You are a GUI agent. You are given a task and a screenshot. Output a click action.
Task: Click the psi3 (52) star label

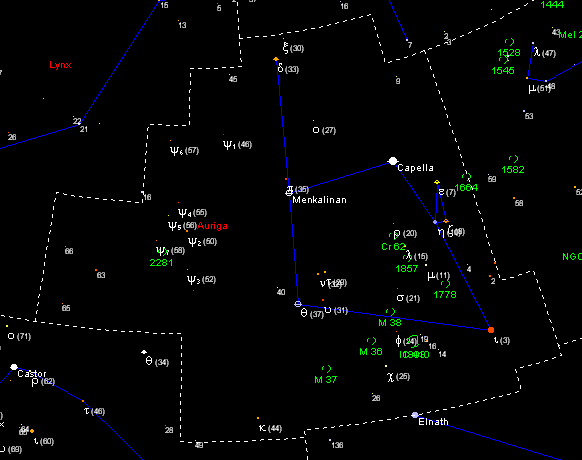[201, 280]
